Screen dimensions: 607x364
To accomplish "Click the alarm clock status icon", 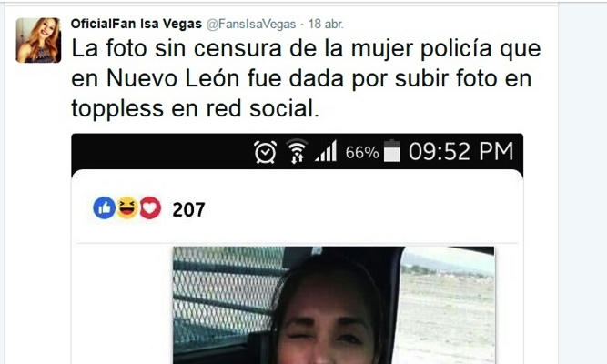I will pos(266,151).
